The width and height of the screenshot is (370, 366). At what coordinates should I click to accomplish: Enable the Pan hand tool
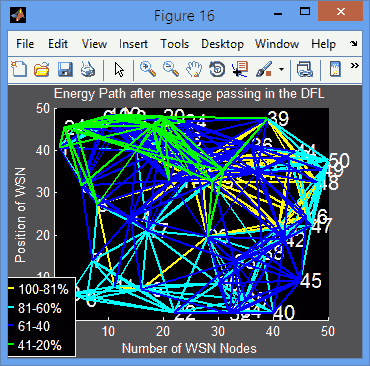194,70
